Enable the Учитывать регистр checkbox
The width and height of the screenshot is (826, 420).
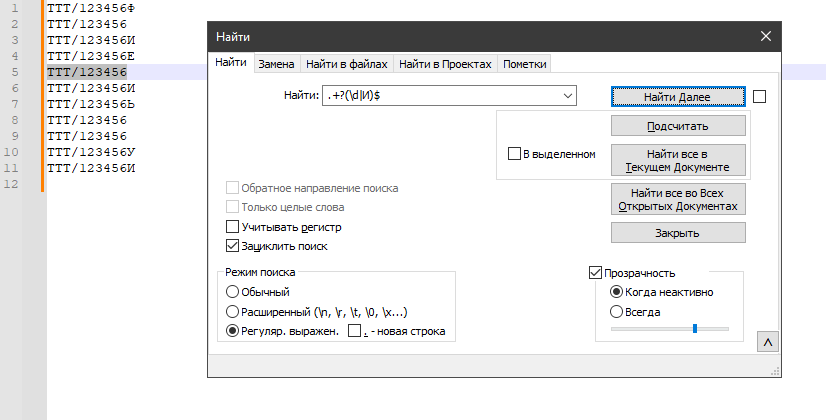tap(233, 227)
